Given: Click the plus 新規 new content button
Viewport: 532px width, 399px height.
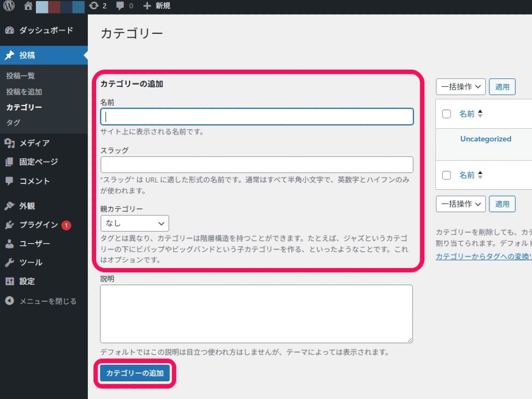Looking at the screenshot, I should tap(156, 6).
